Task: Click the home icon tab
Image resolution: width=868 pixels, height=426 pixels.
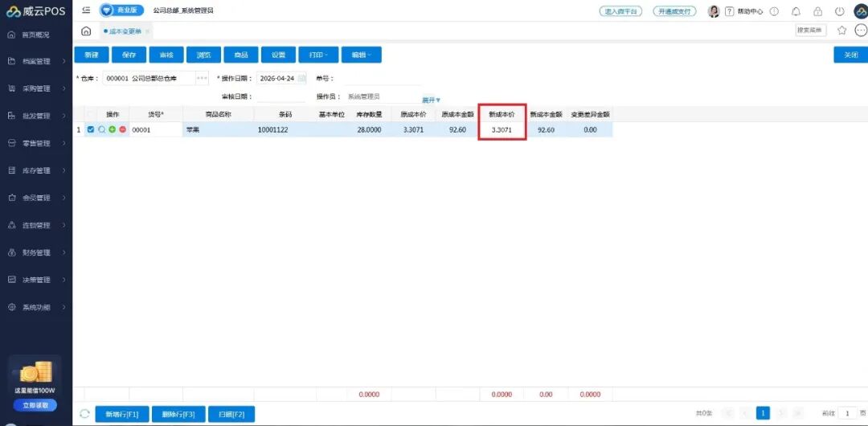Action: [x=86, y=31]
